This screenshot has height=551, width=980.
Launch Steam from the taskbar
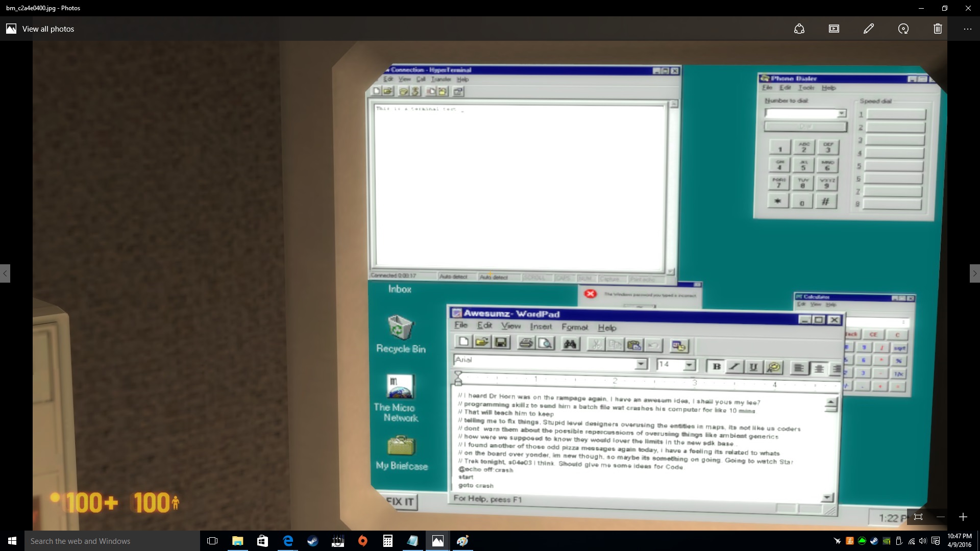[x=312, y=541]
